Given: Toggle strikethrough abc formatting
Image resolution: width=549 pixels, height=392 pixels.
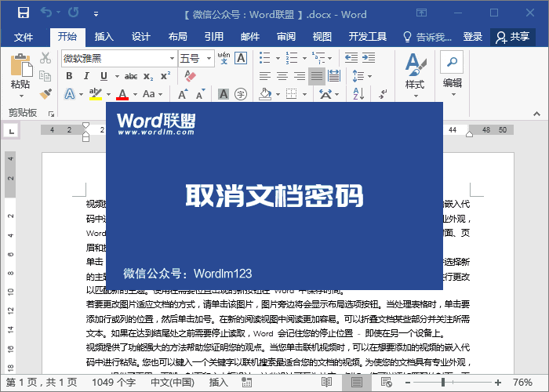Looking at the screenshot, I should click(x=131, y=76).
